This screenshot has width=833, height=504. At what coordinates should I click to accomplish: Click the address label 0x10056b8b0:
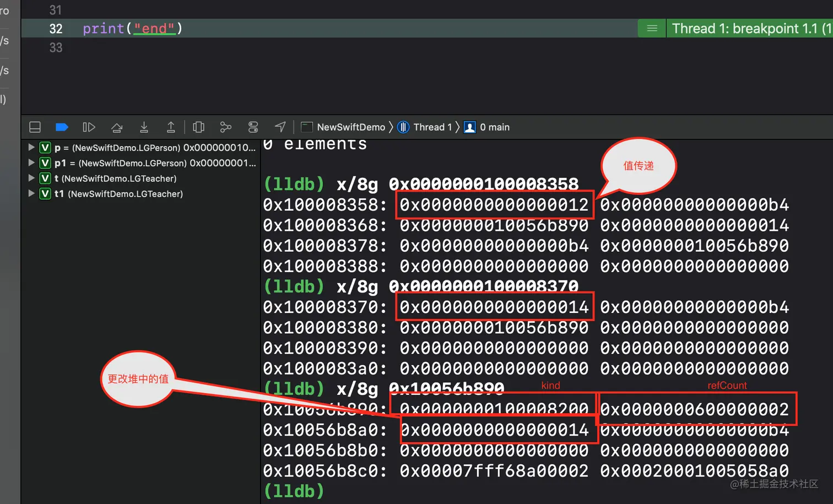(x=324, y=451)
